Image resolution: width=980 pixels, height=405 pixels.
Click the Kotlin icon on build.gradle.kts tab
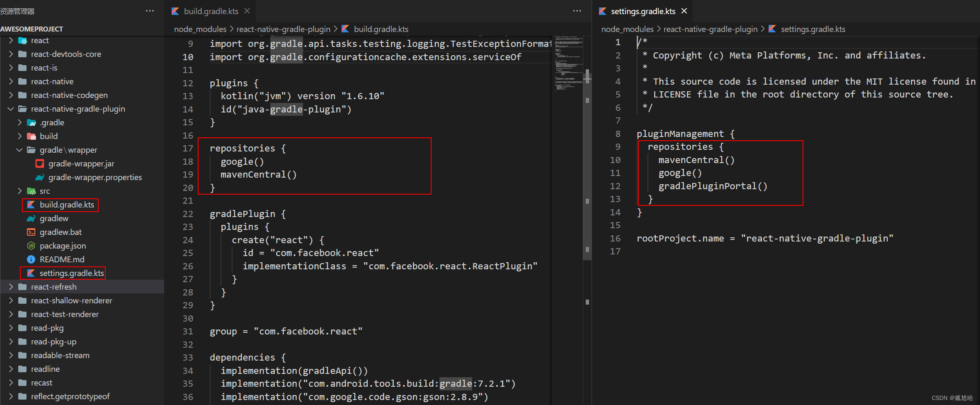tap(175, 11)
